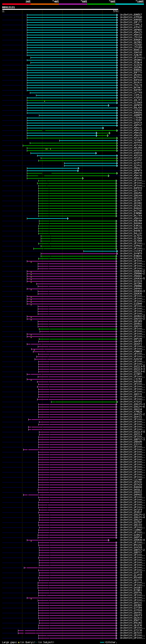Screen dimensions: 146x644
Task: Select the UniRef100_Q5SNH3 label
Action: (x=131, y=60)
